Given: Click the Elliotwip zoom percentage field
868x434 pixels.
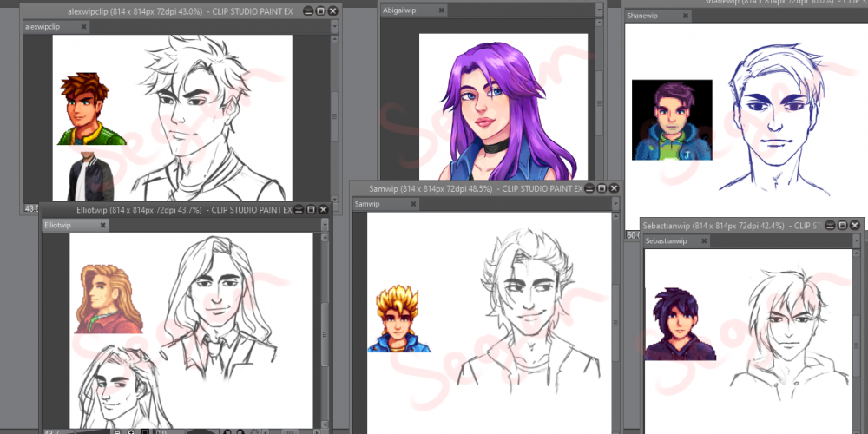Looking at the screenshot, I should [x=56, y=431].
